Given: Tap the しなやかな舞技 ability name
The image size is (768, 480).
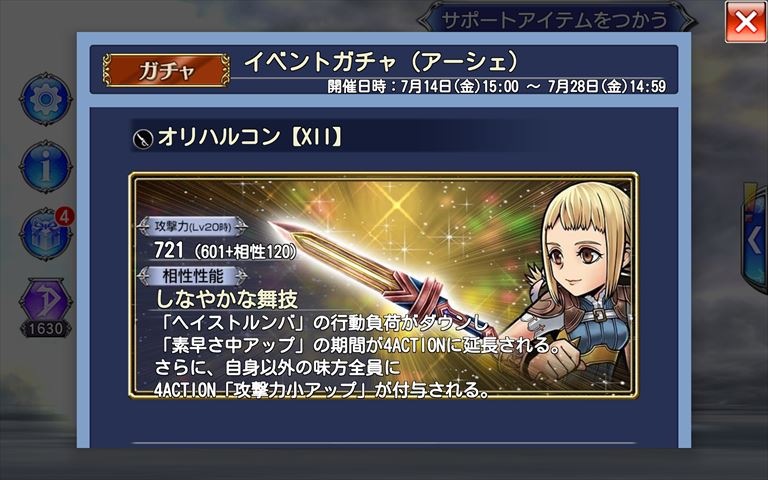Looking at the screenshot, I should (x=227, y=299).
